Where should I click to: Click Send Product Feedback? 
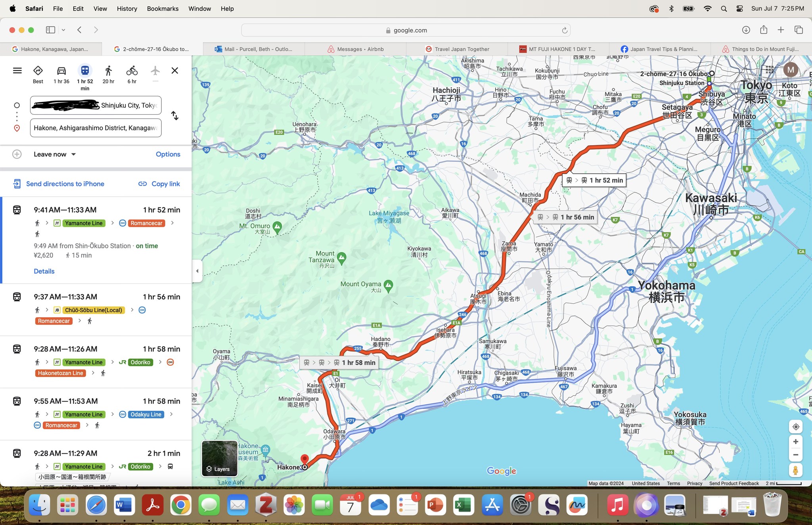[734, 483]
